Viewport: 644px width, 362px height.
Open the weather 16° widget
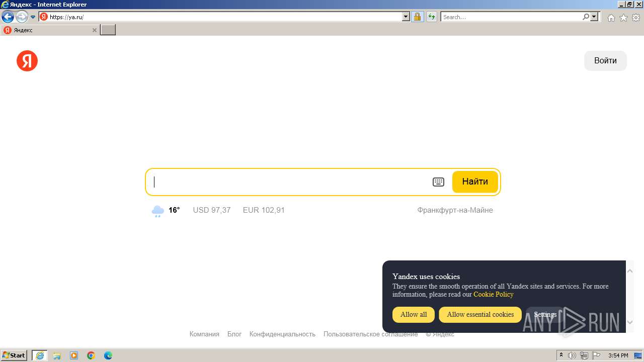click(166, 210)
